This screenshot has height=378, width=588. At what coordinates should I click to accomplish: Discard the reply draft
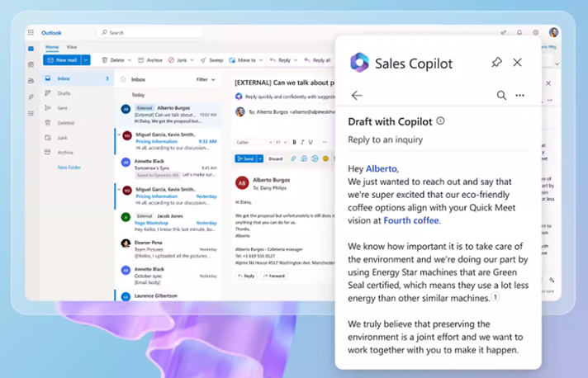pyautogui.click(x=275, y=158)
